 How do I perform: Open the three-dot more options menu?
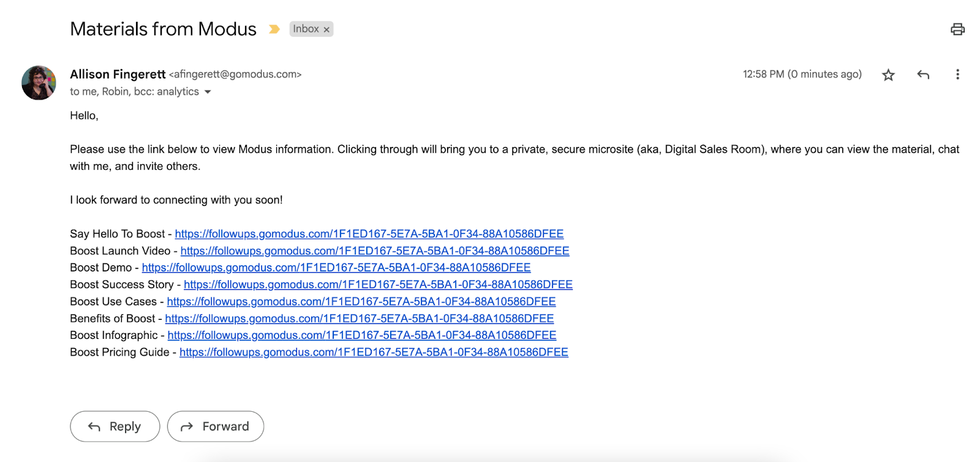957,75
